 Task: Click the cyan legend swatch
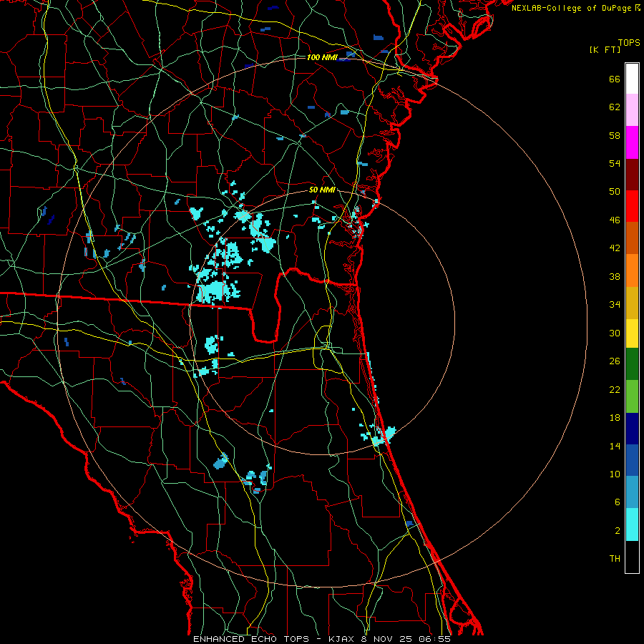(632, 525)
